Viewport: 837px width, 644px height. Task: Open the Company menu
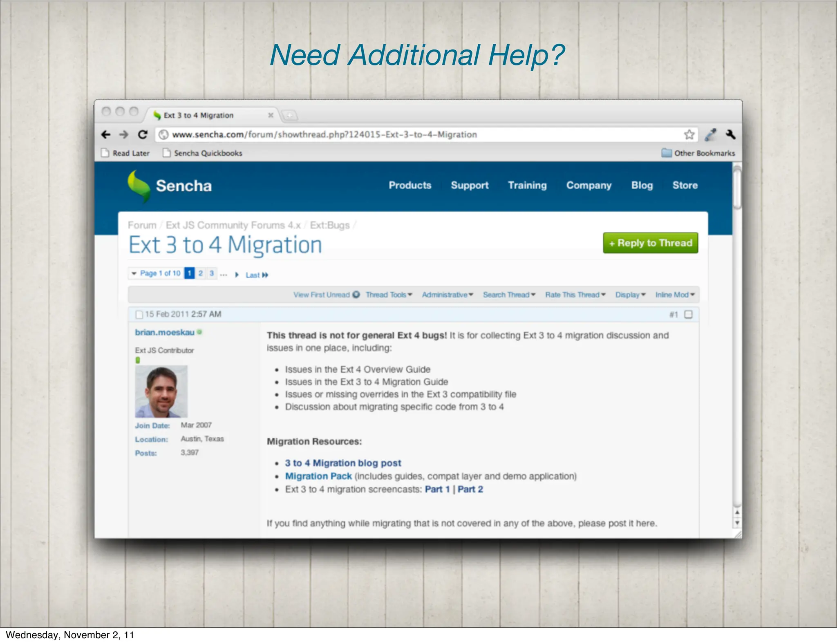(589, 186)
